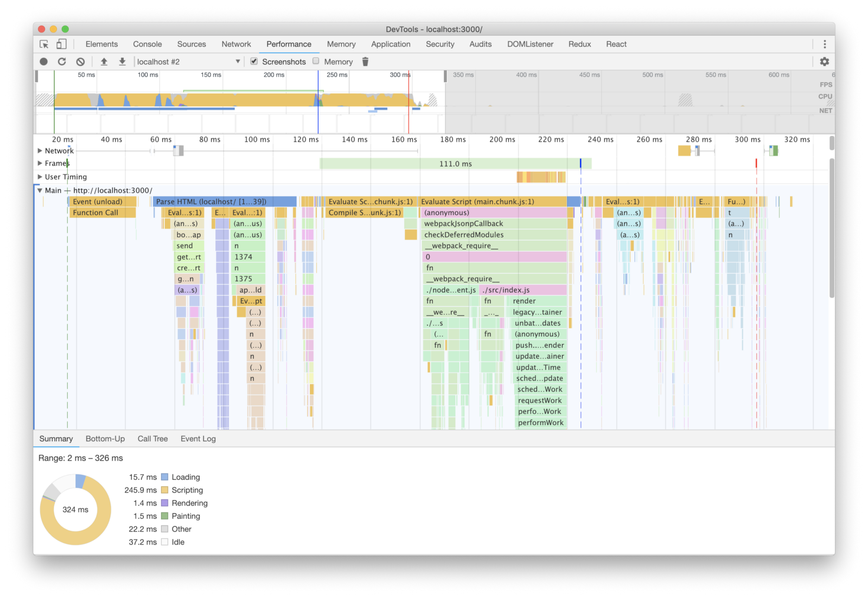
Task: Expand the User Timing track
Action: (40, 177)
